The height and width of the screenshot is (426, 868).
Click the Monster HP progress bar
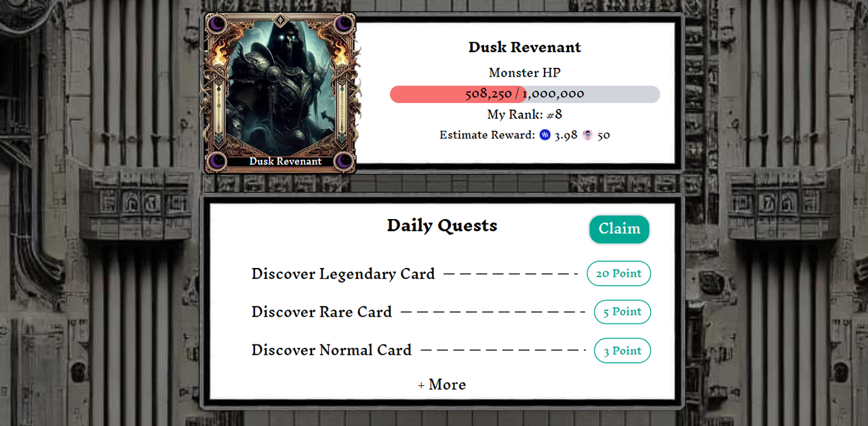(x=525, y=94)
